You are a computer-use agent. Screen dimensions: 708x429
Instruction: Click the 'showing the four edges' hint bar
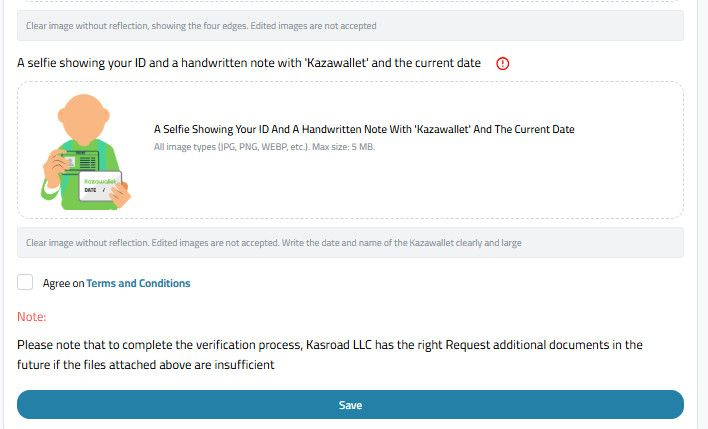(201, 25)
